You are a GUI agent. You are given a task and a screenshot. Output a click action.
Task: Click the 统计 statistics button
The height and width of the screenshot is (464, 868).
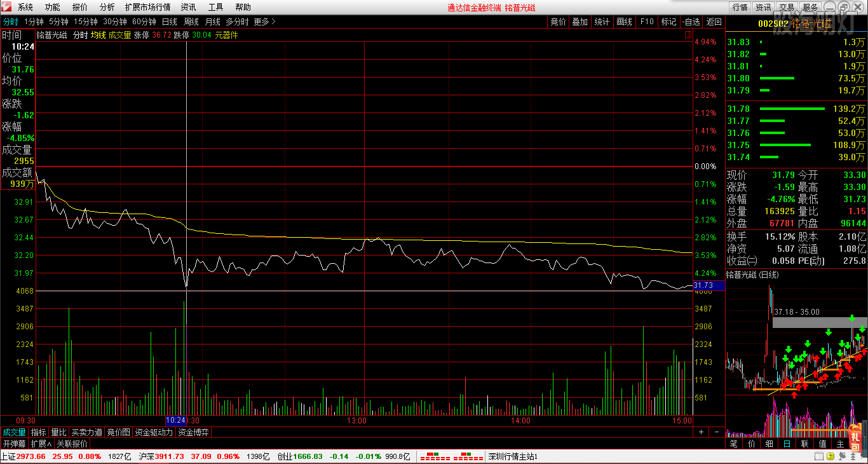click(602, 22)
